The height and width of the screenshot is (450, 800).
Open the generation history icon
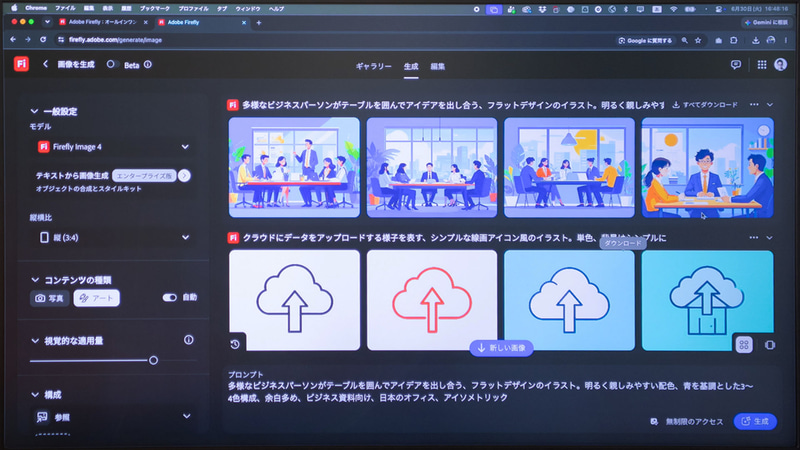235,344
